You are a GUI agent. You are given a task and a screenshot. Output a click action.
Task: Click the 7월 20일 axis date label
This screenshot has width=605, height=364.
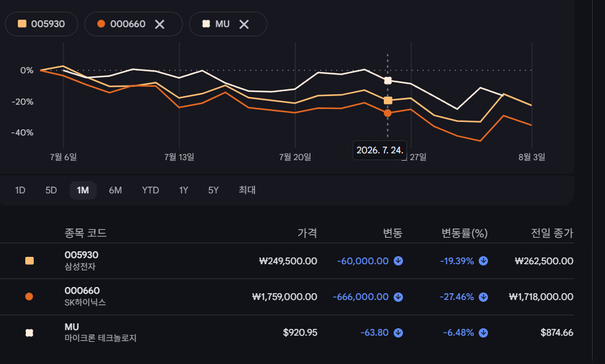[x=295, y=157]
